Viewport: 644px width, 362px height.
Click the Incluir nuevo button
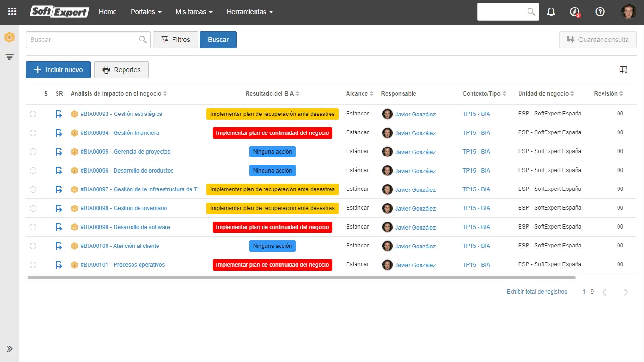58,70
